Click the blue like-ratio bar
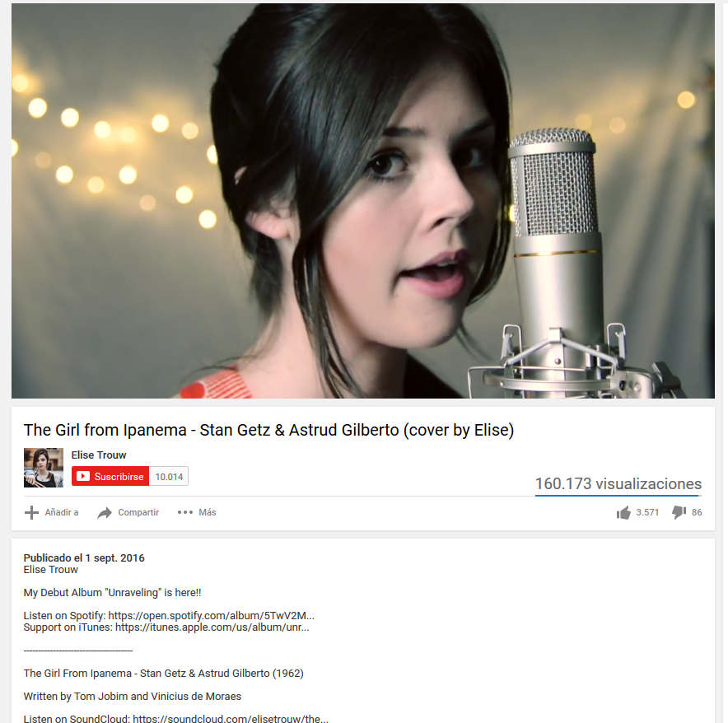The width and height of the screenshot is (728, 723). 617,496
